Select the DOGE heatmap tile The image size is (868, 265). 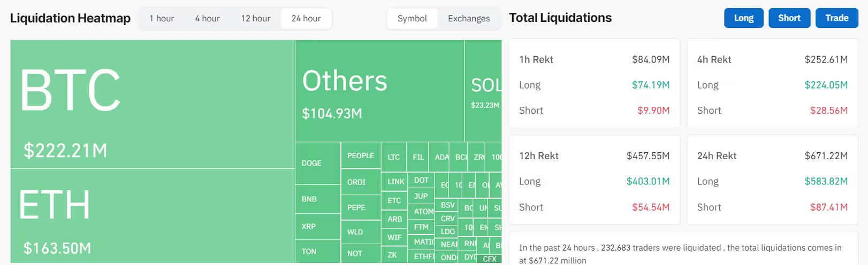click(318, 163)
